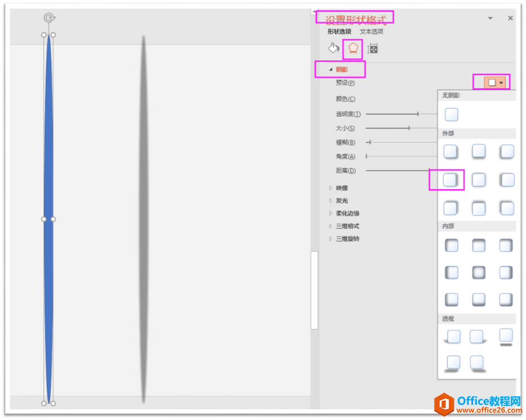The width and height of the screenshot is (526, 420).
Task: Select the blue elongated ellipse shape
Action: 48,219
